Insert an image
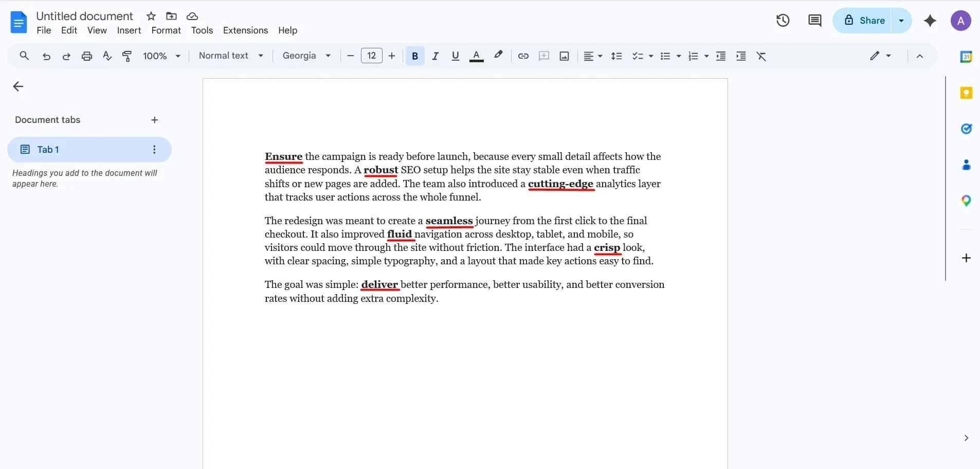The width and height of the screenshot is (980, 469). [x=564, y=56]
